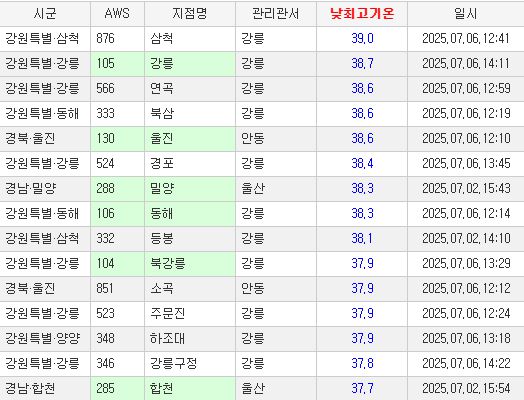Click the 관리관서 column header
The width and height of the screenshot is (524, 400).
pyautogui.click(x=276, y=14)
